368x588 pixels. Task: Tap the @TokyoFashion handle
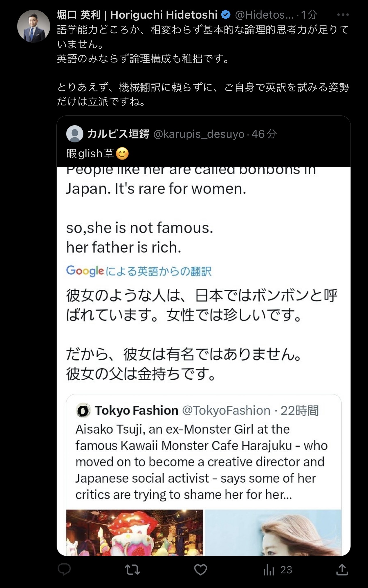click(x=226, y=411)
